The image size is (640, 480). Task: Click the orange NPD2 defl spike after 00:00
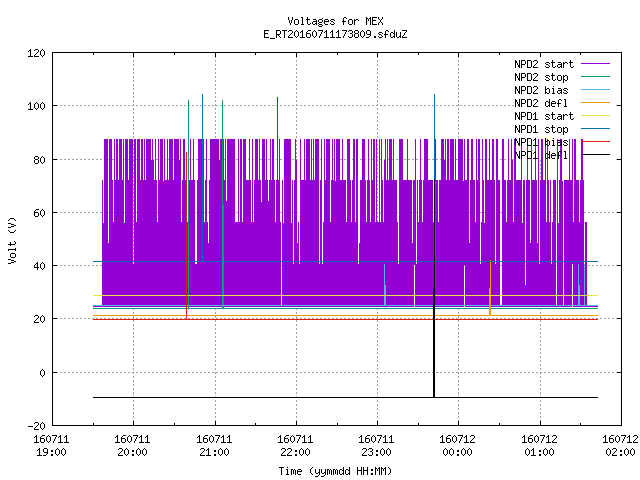pos(490,288)
